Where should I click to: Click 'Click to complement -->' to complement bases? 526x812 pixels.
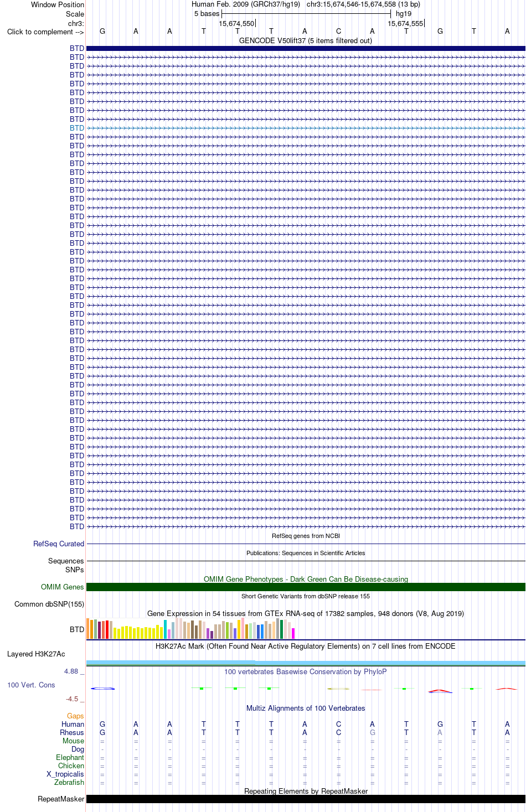coord(45,32)
